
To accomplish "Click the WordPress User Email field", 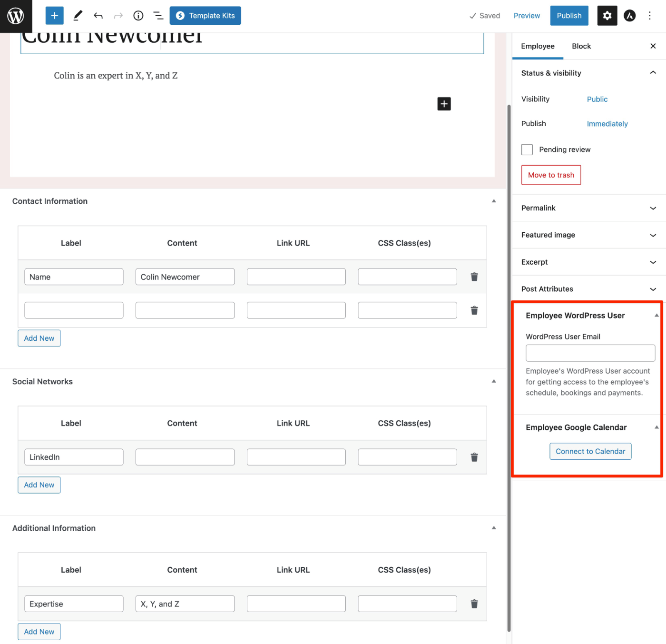I will 590,353.
